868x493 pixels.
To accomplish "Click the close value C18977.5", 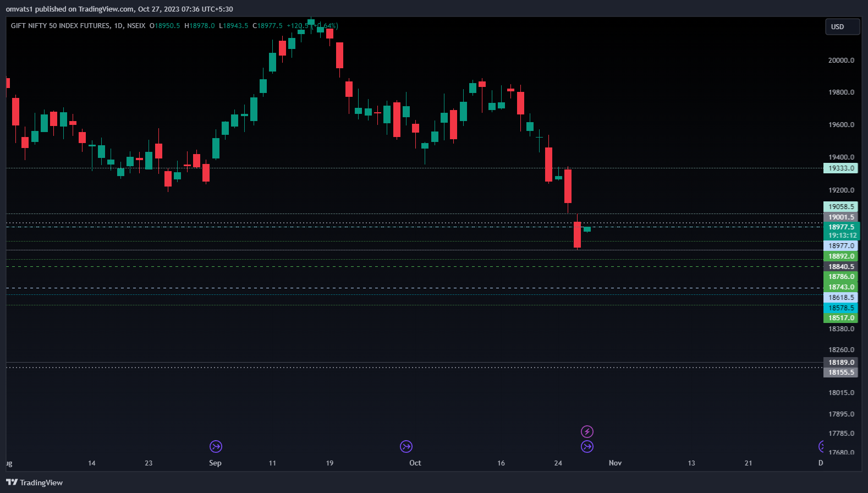I will 267,26.
